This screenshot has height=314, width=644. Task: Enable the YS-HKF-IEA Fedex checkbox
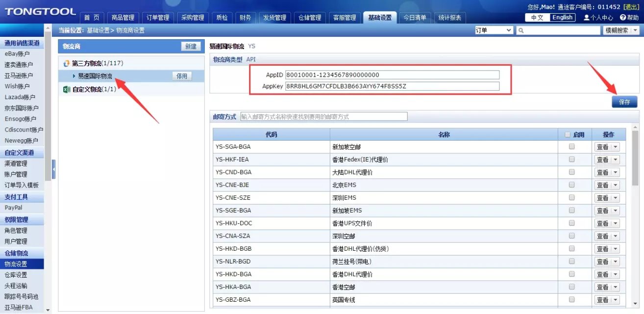pos(571,159)
